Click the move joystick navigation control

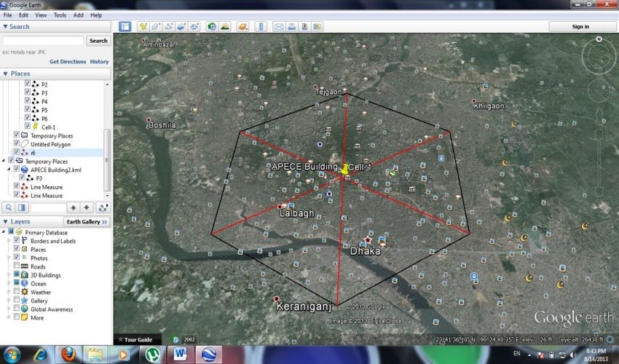tap(599, 91)
